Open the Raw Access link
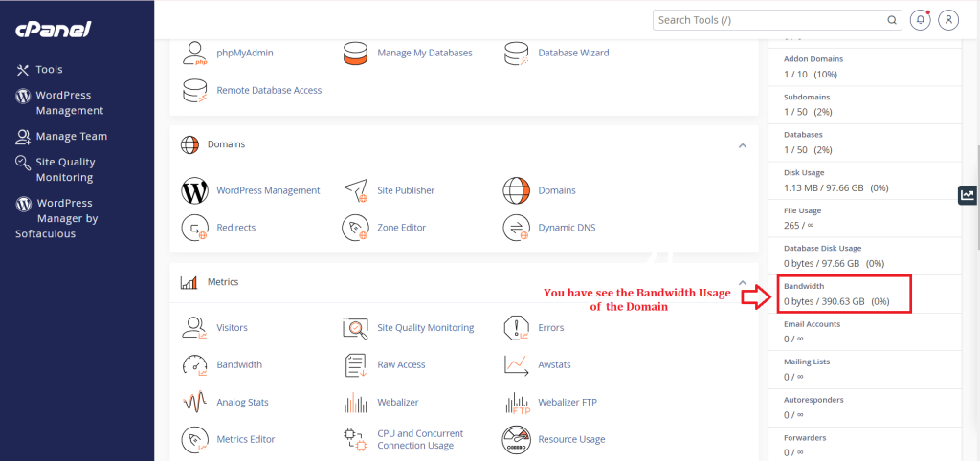 (x=401, y=364)
